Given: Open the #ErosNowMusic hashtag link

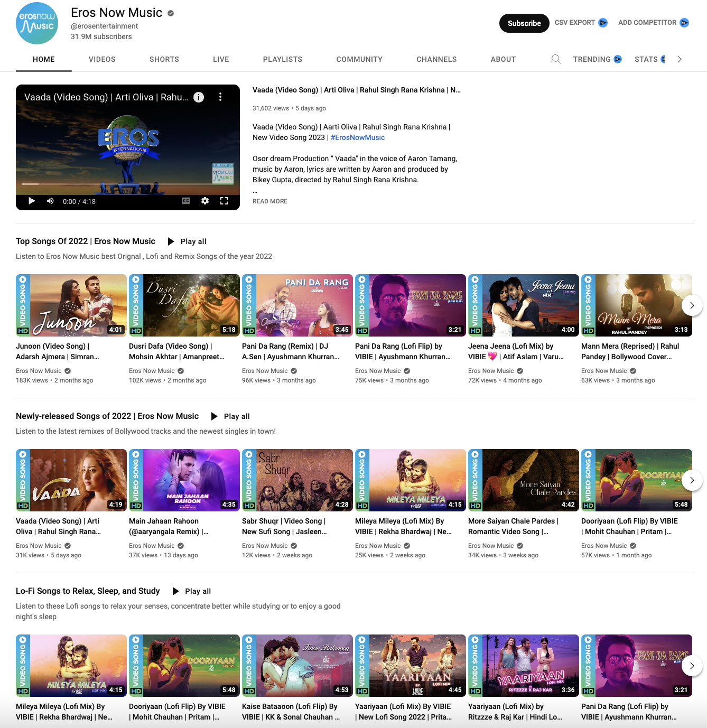Looking at the screenshot, I should tap(358, 137).
